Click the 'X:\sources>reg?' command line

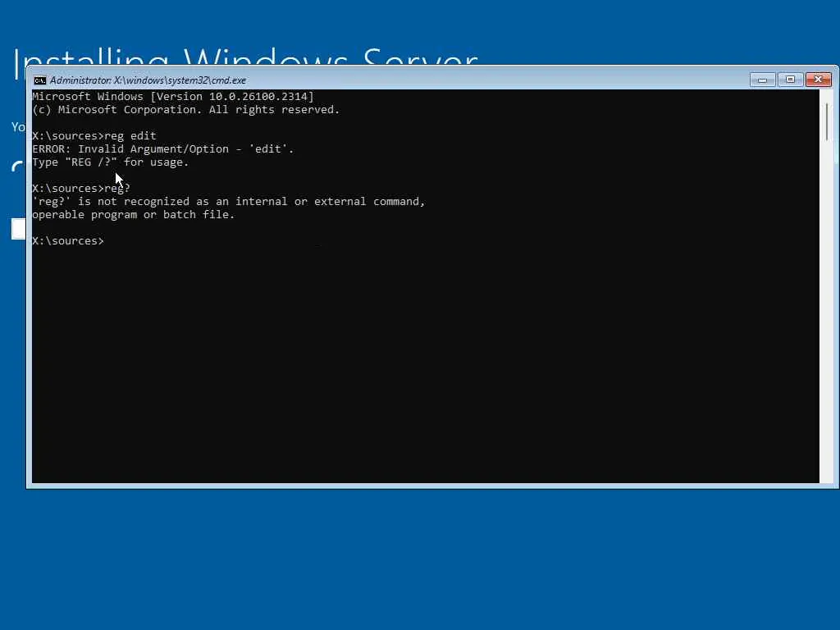[81, 189]
